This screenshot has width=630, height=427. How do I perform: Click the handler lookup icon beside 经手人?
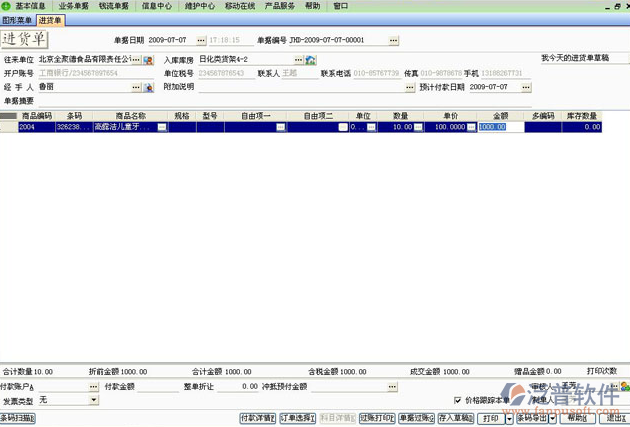pyautogui.click(x=148, y=87)
